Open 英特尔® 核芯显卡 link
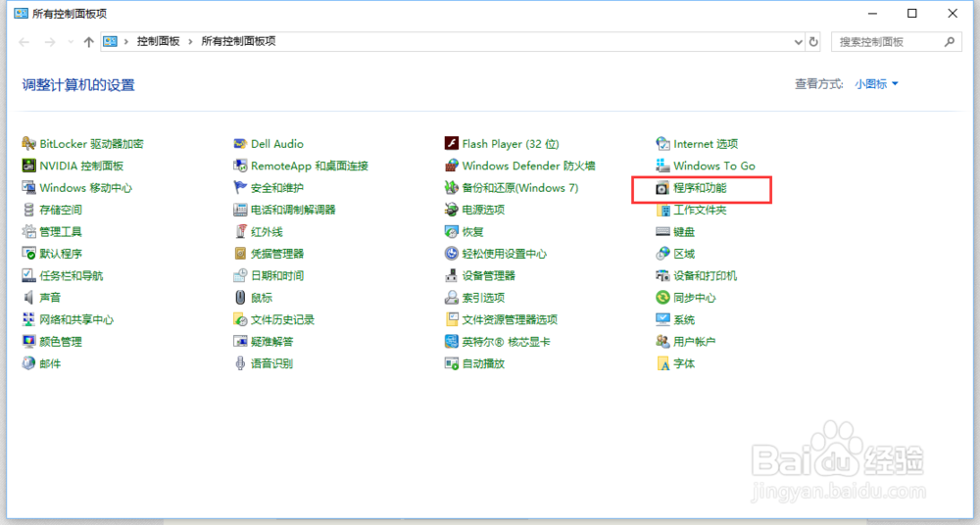 [507, 341]
